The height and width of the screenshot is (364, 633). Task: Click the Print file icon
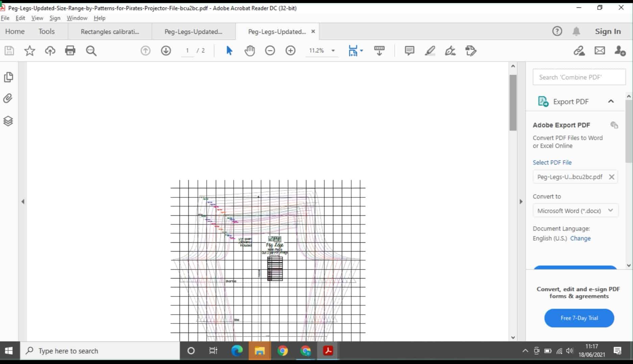[x=70, y=51]
